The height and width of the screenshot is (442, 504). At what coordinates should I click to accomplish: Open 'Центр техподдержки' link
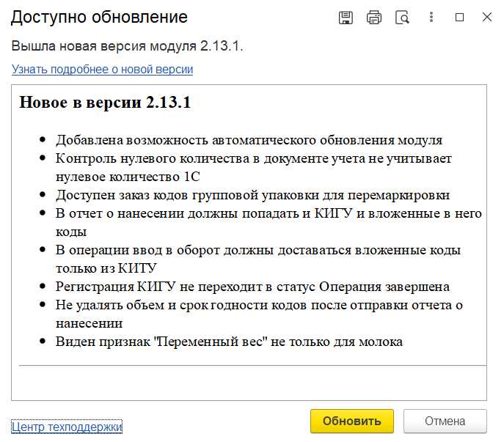point(67,427)
